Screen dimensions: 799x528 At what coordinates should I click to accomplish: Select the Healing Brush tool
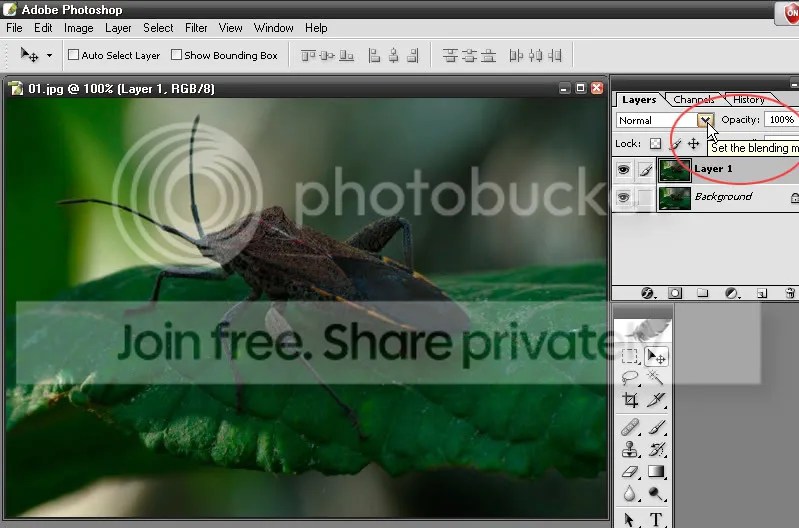pos(630,426)
